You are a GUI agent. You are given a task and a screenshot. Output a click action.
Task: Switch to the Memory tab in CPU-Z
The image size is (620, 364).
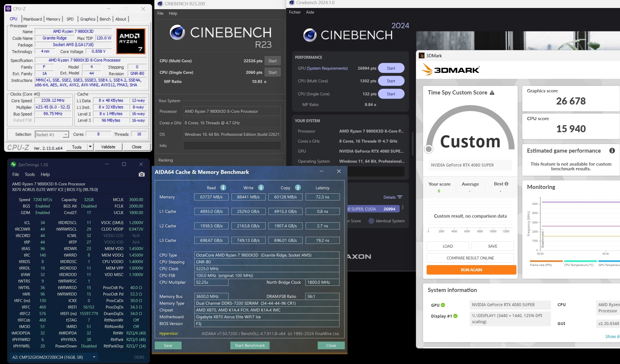point(53,19)
